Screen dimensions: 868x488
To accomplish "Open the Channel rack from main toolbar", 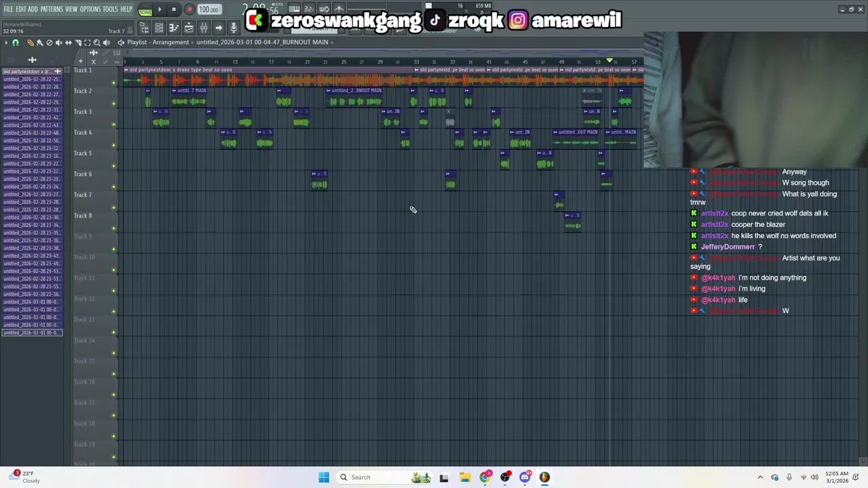I will click(x=159, y=28).
